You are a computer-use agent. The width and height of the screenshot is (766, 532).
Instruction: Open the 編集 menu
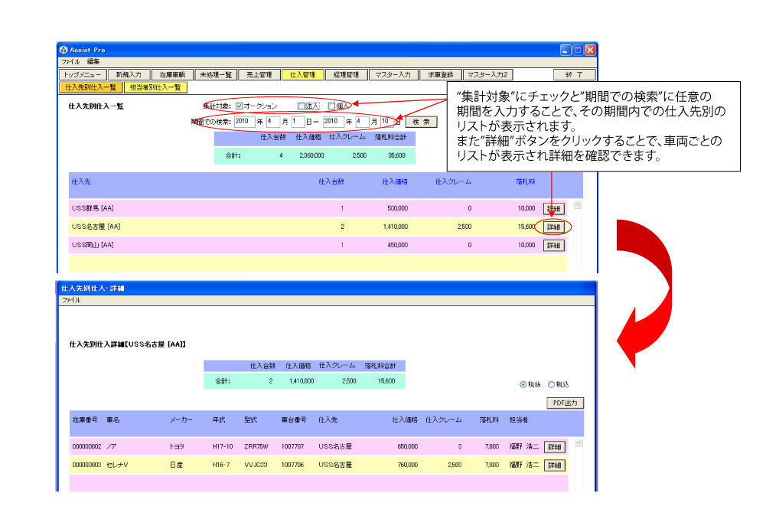click(93, 61)
